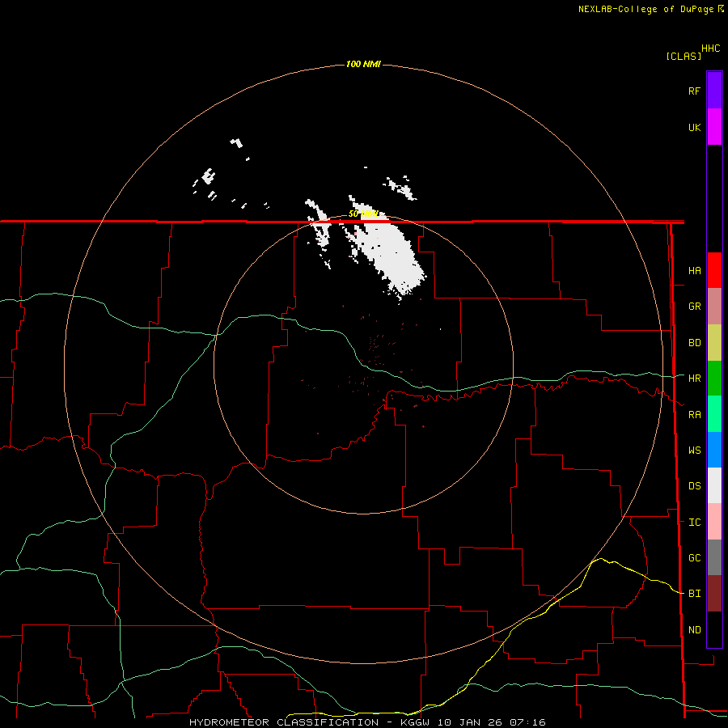Click the WS legend label
This screenshot has height=728, width=728.
pos(694,450)
